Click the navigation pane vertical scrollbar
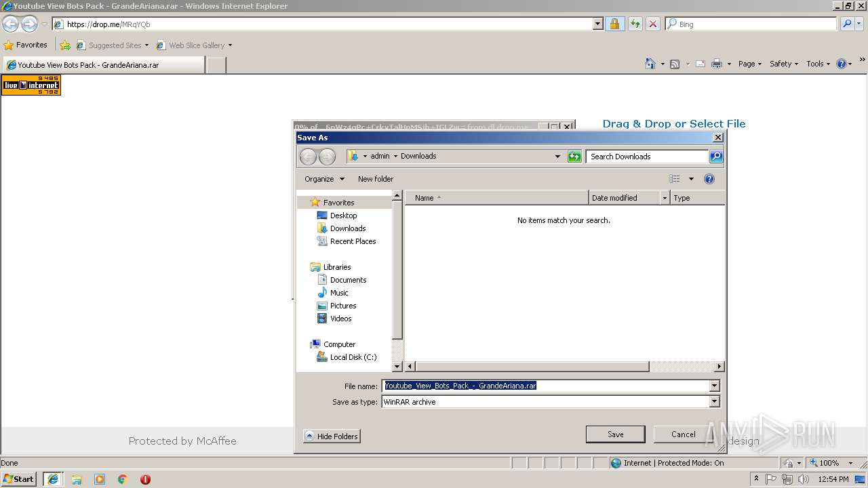 tap(397, 271)
